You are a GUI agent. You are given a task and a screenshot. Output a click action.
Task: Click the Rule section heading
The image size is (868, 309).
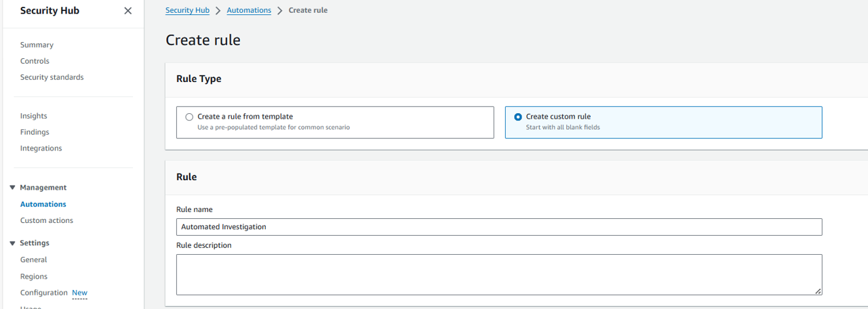point(186,177)
